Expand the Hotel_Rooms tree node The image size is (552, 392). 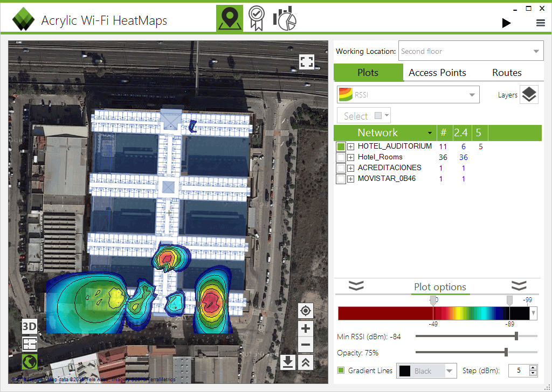(350, 157)
